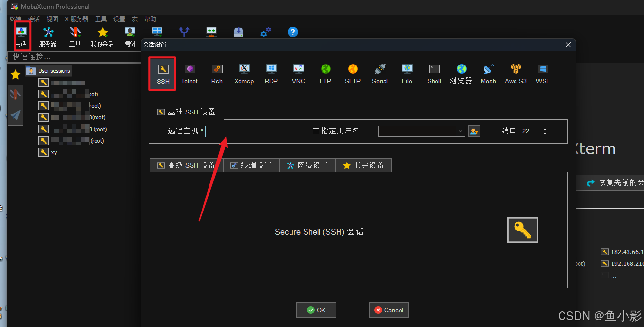The width and height of the screenshot is (644, 327).
Task: Click 恢复先前的会话 button in main window
Action: coord(610,183)
